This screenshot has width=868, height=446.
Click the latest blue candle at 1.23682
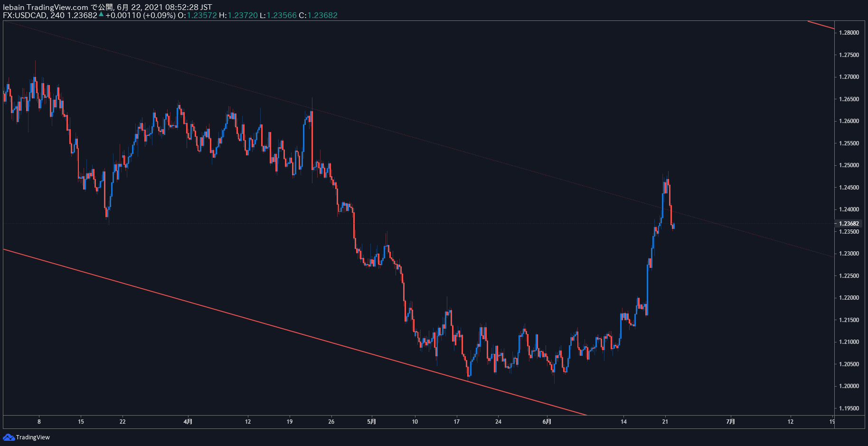tap(673, 226)
